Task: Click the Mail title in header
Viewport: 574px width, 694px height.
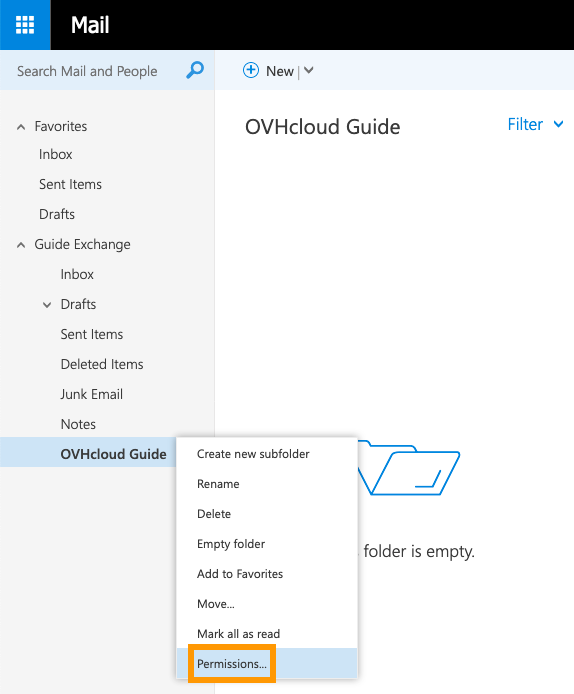Action: click(90, 25)
